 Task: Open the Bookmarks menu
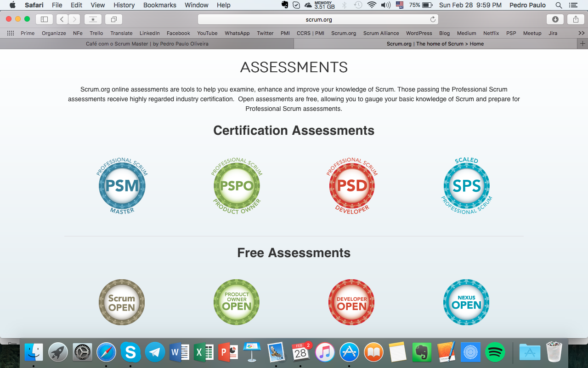point(159,5)
